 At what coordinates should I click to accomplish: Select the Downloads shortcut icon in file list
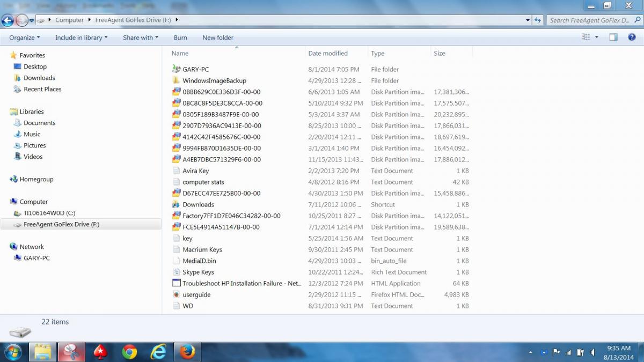176,204
